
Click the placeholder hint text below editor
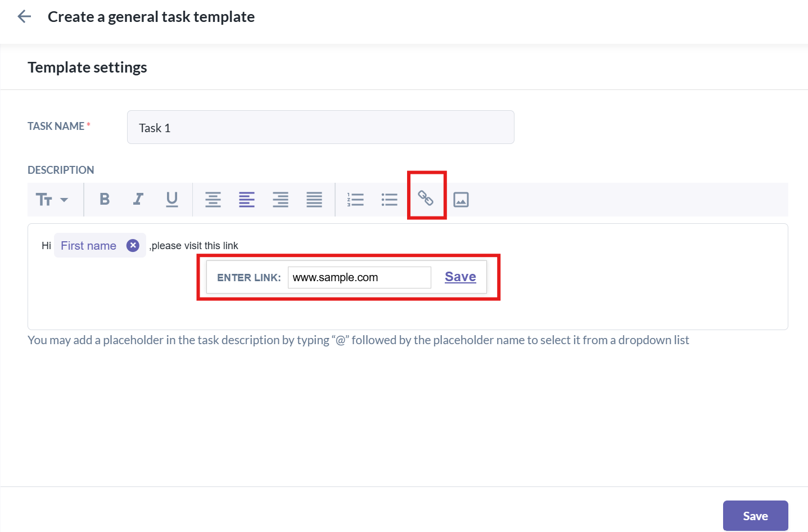tap(358, 340)
